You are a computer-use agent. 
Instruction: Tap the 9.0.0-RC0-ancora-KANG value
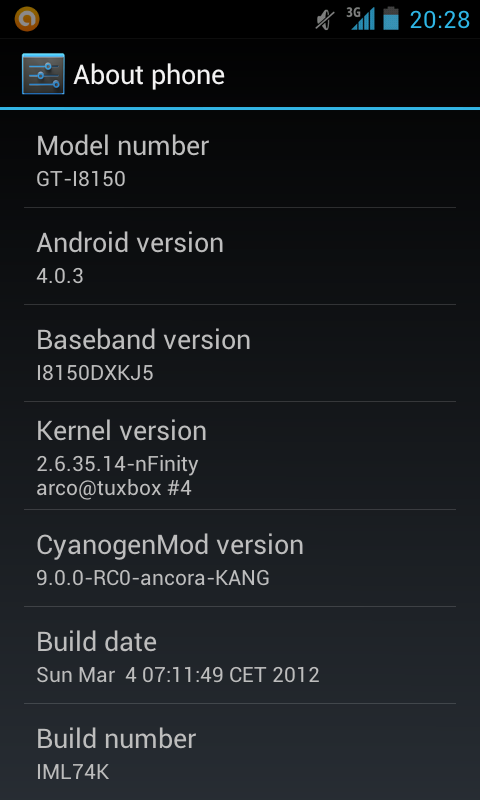(x=153, y=578)
